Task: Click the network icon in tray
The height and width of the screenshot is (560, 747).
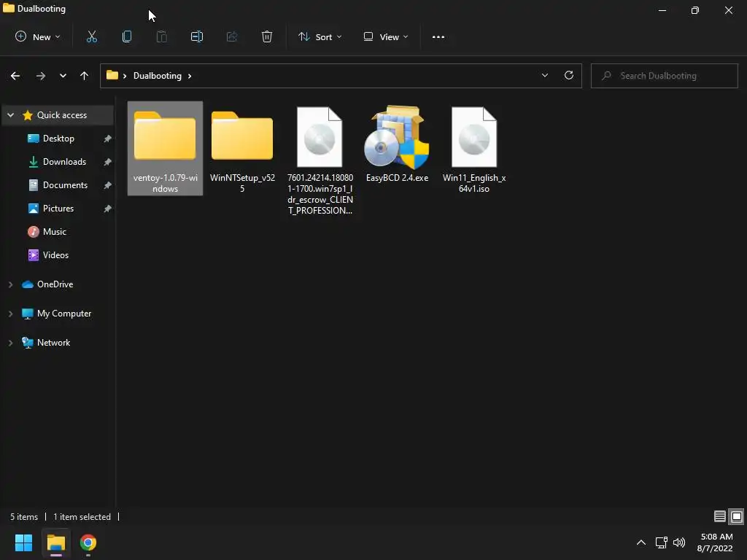Action: [661, 542]
